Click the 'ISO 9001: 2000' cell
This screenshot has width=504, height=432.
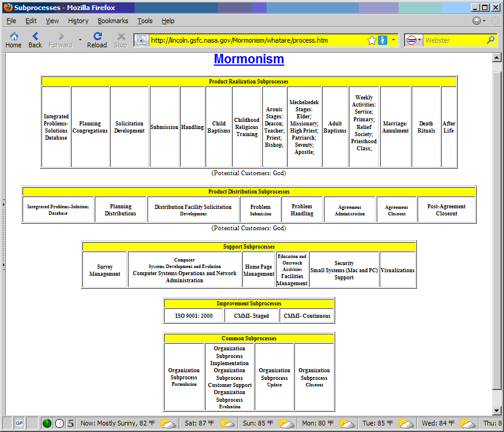point(194,316)
